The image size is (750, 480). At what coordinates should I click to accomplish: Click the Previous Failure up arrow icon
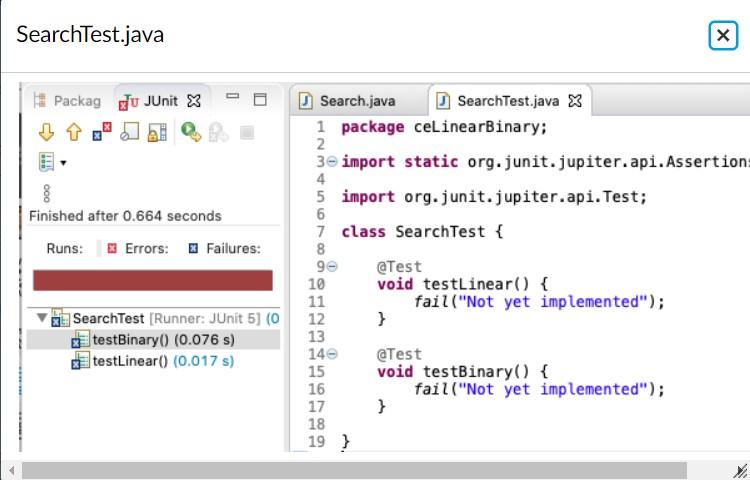coord(74,132)
